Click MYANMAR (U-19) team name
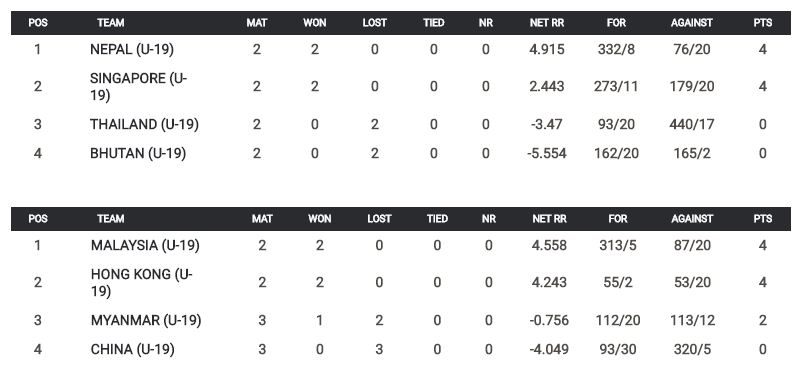The image size is (801, 391). click(x=146, y=320)
